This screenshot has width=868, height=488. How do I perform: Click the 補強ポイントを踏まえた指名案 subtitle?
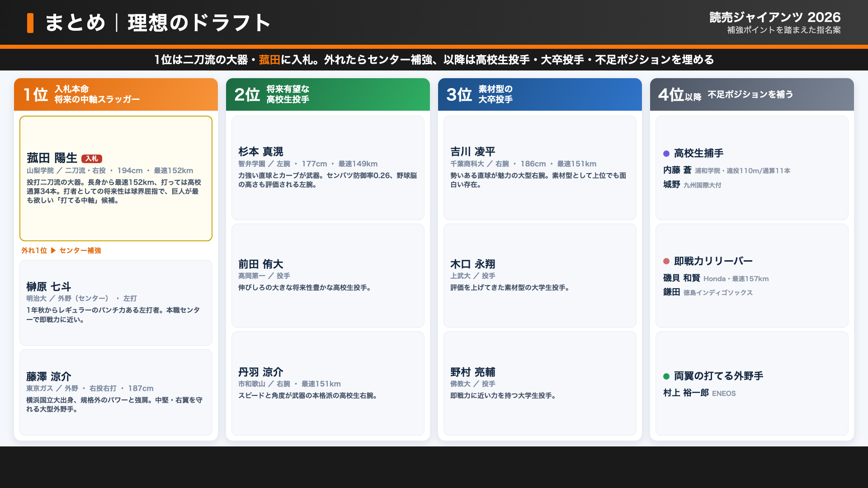tap(784, 30)
